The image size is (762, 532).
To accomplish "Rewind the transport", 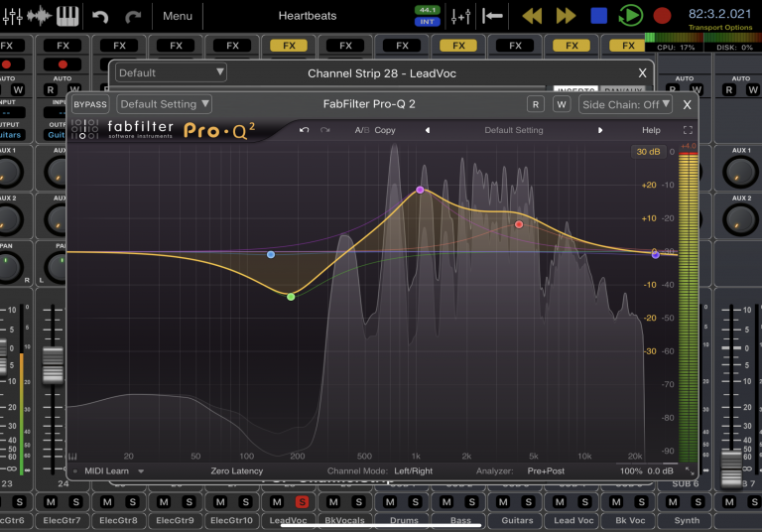I will (532, 16).
